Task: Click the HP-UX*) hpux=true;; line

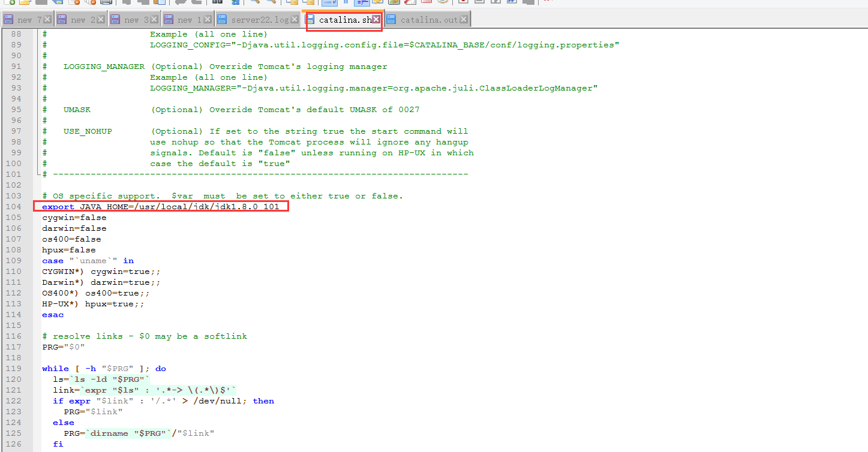Action: coord(93,304)
